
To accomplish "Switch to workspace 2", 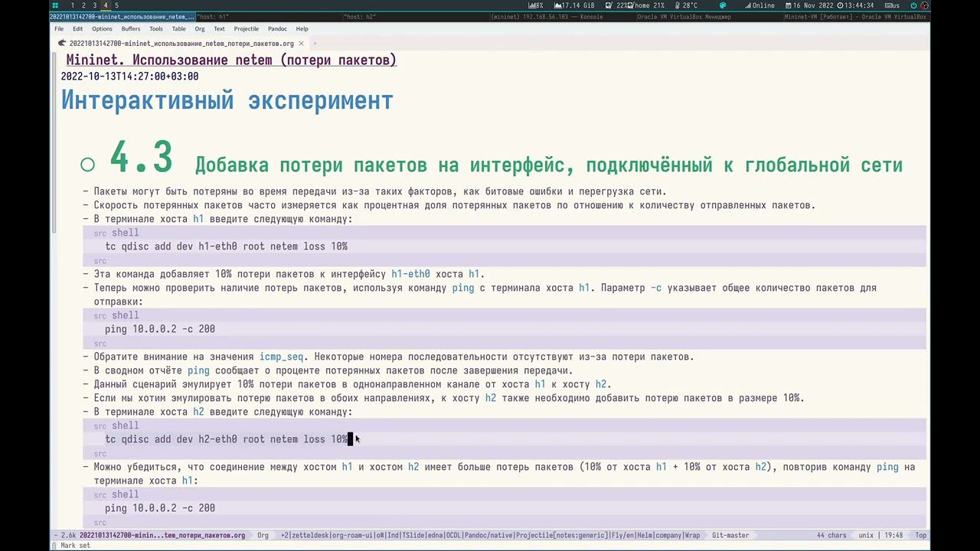I will [83, 5].
